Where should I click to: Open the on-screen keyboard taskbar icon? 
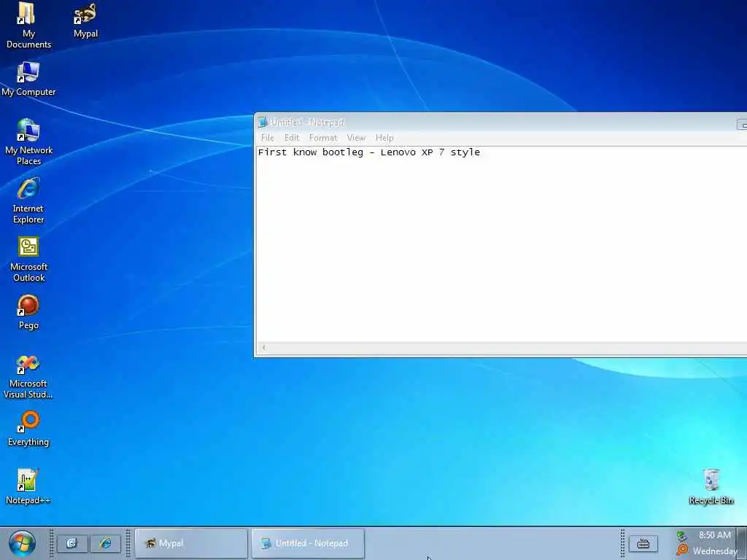click(x=643, y=543)
